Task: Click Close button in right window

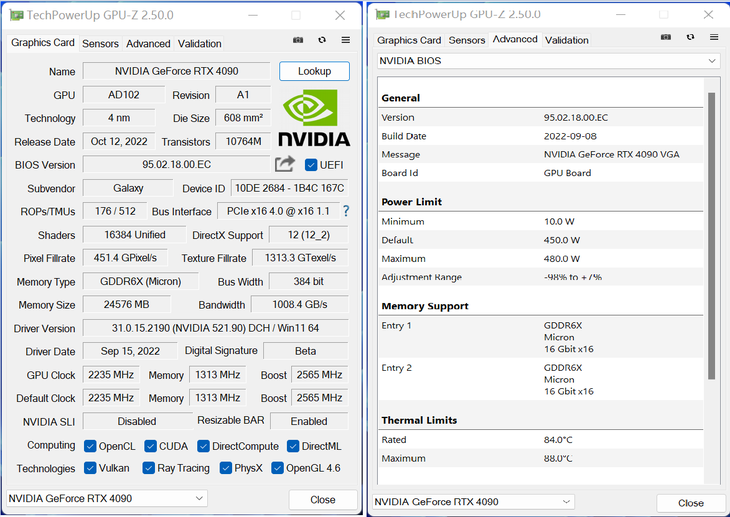Action: pos(690,503)
